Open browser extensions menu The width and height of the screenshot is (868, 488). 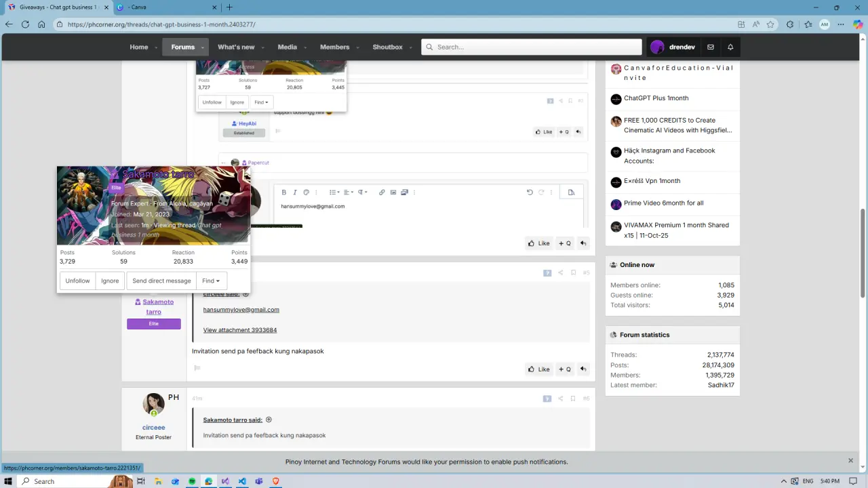[790, 24]
